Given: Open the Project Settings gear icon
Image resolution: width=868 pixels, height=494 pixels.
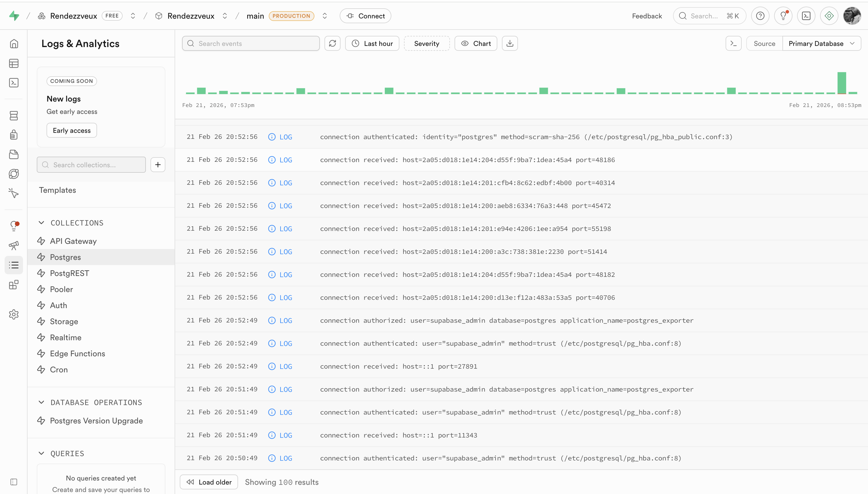Looking at the screenshot, I should [13, 314].
